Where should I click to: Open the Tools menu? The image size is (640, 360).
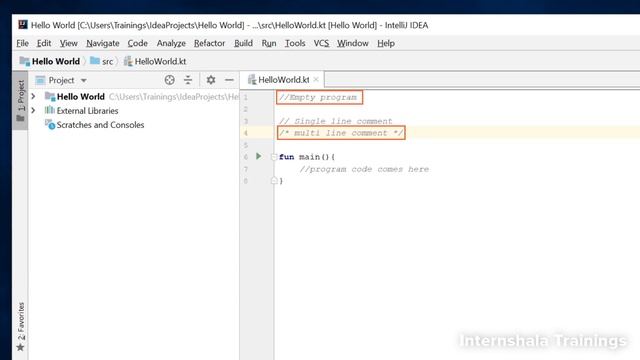click(x=295, y=43)
